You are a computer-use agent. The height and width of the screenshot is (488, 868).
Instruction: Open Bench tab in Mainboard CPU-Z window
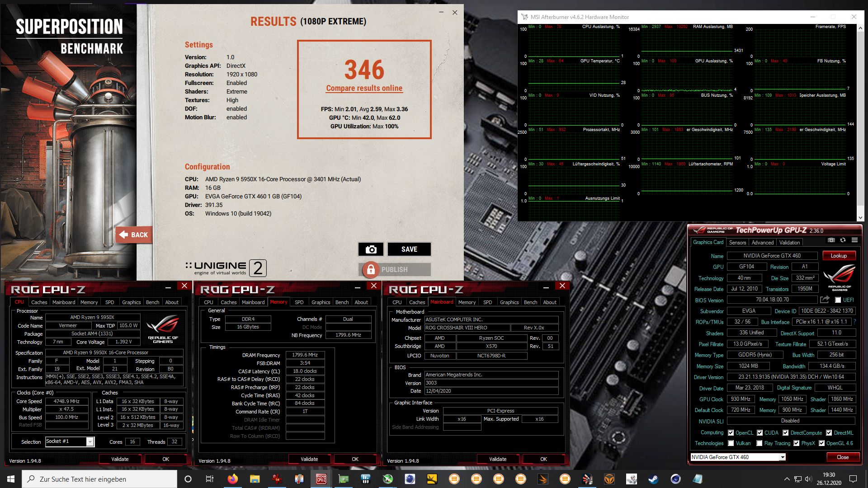pyautogui.click(x=530, y=302)
